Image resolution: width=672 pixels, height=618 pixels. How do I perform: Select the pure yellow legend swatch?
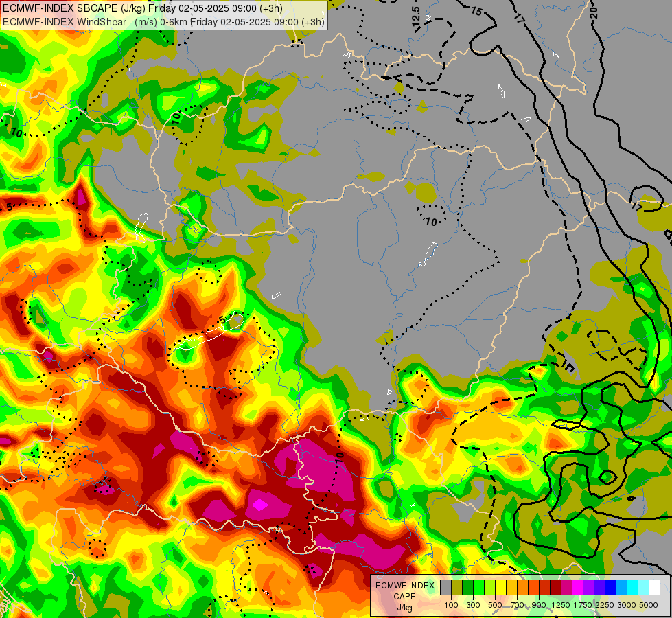[x=500, y=587]
